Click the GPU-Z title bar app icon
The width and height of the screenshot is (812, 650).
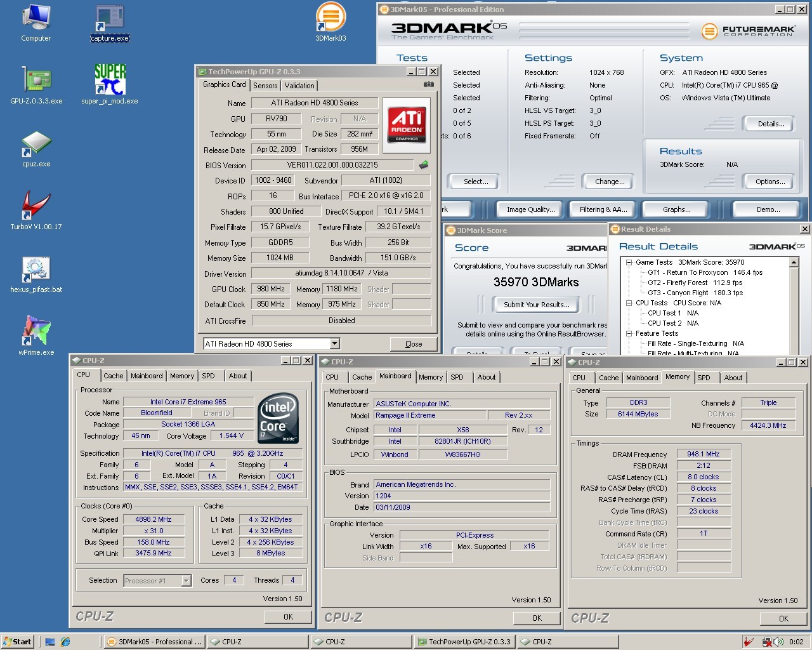tap(202, 72)
